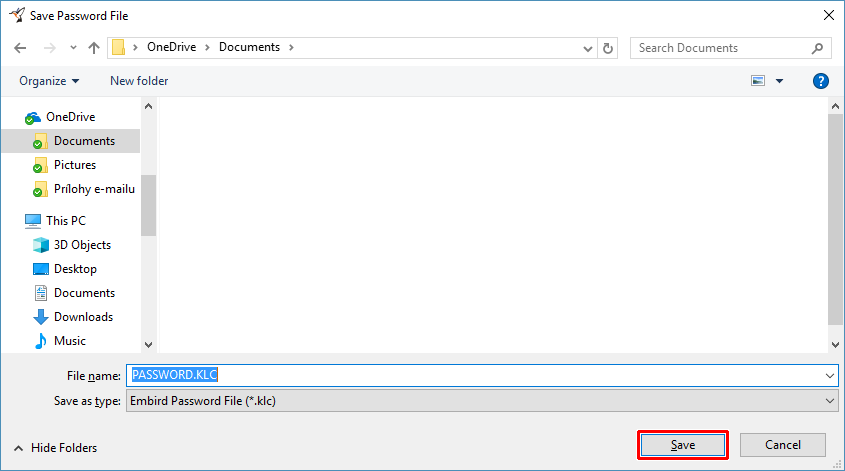Click the Forward navigation arrow
The height and width of the screenshot is (471, 845).
click(x=50, y=48)
